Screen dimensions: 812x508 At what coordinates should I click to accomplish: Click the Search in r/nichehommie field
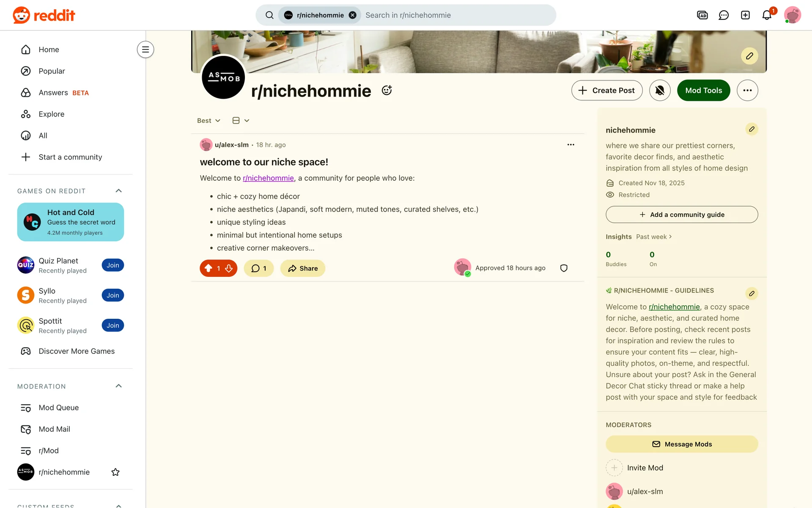pos(457,15)
